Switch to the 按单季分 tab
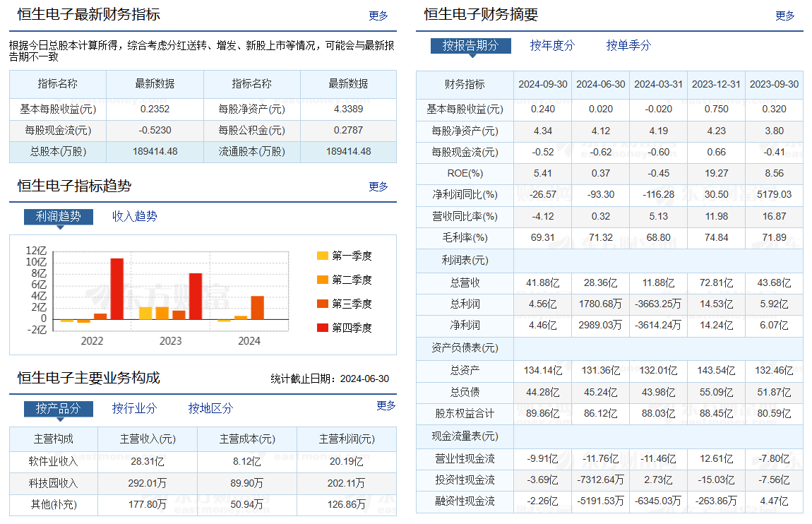The image size is (812, 524). [x=628, y=46]
